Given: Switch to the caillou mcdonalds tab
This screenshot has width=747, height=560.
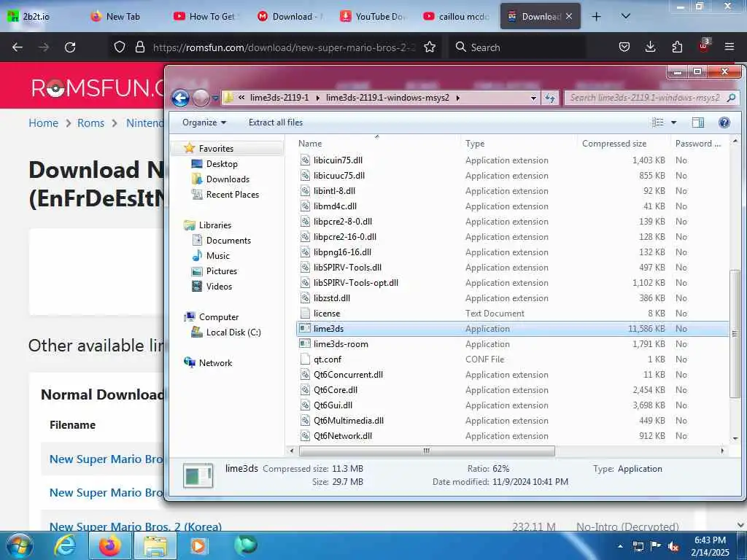Looking at the screenshot, I should (x=457, y=17).
